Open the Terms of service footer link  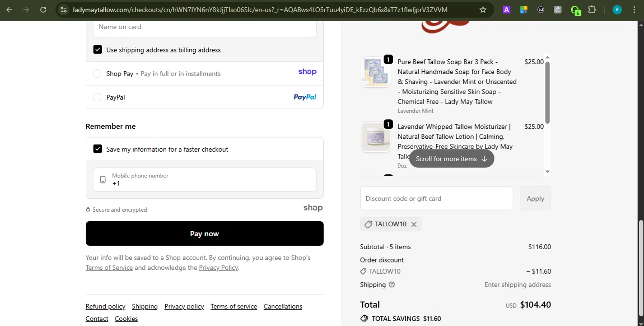(234, 306)
